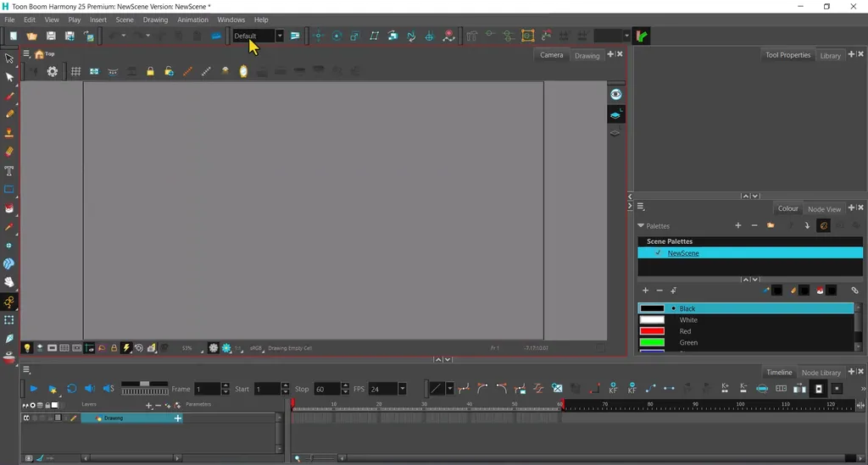Viewport: 868px width, 465px height.
Task: Toggle the Safe Area lock icon
Action: (150, 71)
